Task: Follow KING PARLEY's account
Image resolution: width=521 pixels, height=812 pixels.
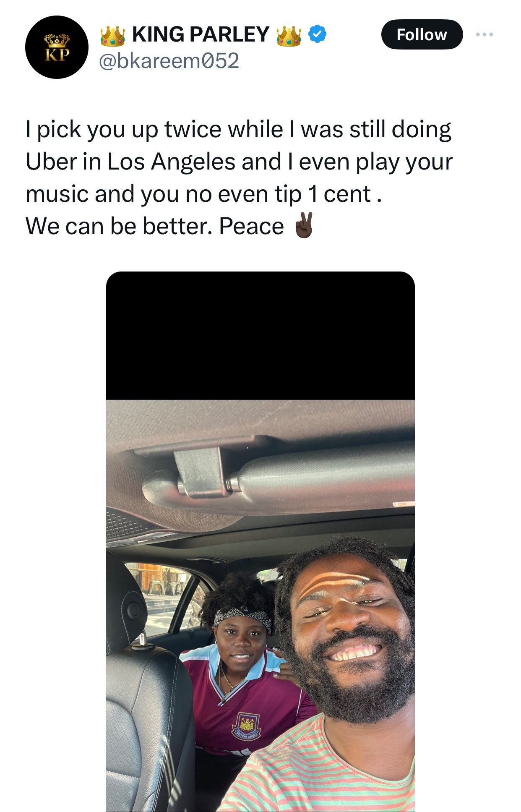Action: point(422,34)
